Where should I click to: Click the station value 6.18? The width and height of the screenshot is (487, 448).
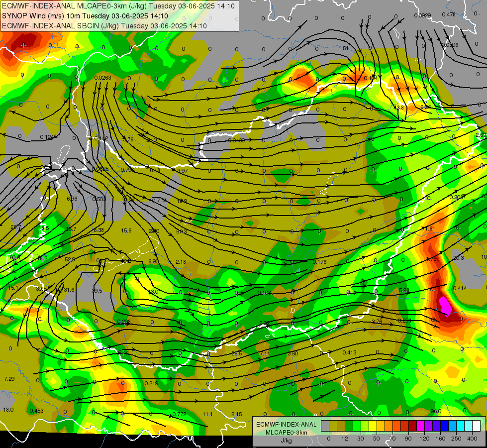pyautogui.click(x=155, y=170)
